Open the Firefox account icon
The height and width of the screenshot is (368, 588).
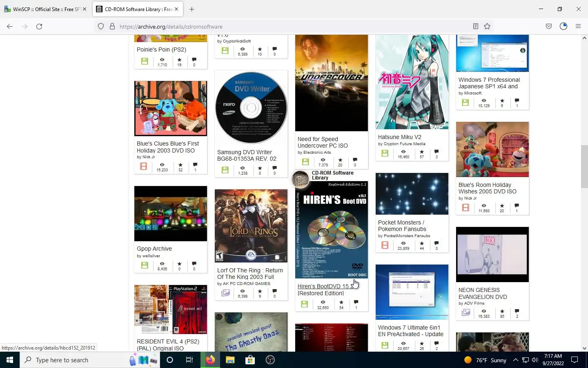click(563, 27)
